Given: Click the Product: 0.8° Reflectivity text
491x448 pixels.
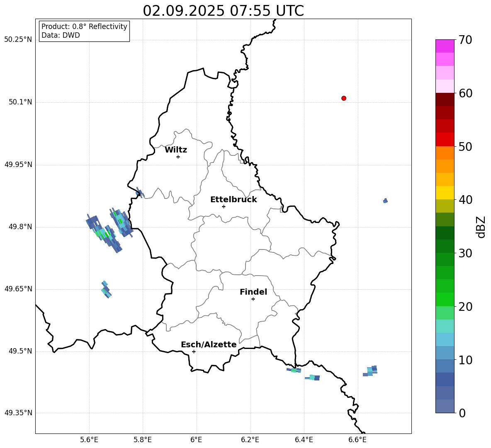Looking at the screenshot, I should click(x=84, y=27).
